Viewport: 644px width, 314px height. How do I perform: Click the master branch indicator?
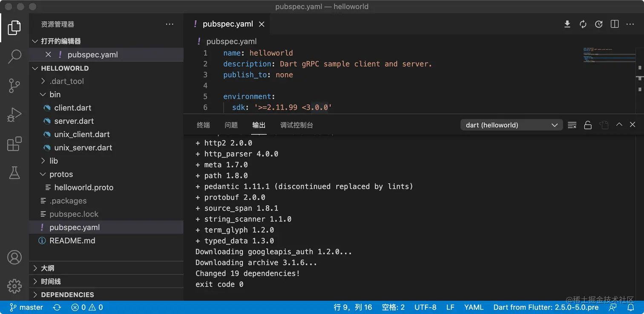coord(26,307)
